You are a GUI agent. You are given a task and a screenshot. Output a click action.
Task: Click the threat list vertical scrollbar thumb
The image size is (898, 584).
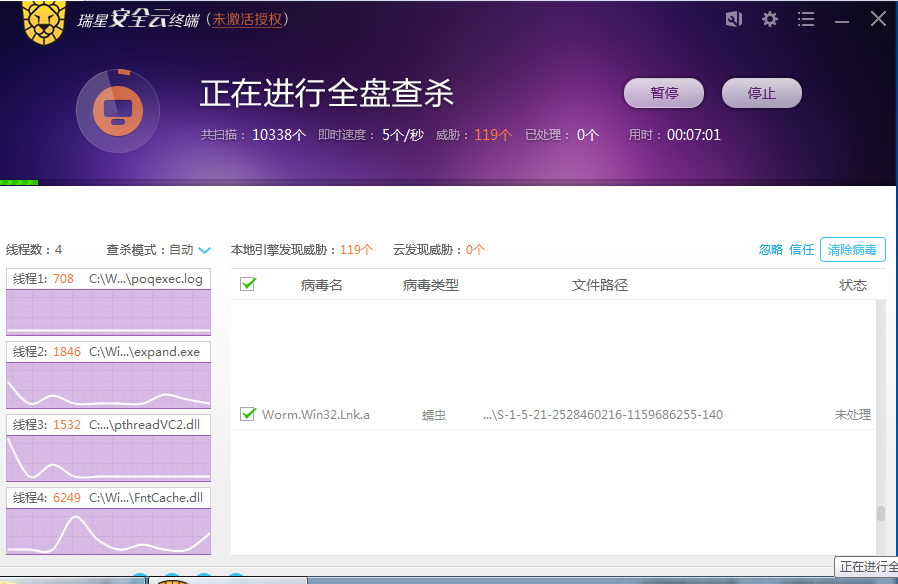coord(881,513)
